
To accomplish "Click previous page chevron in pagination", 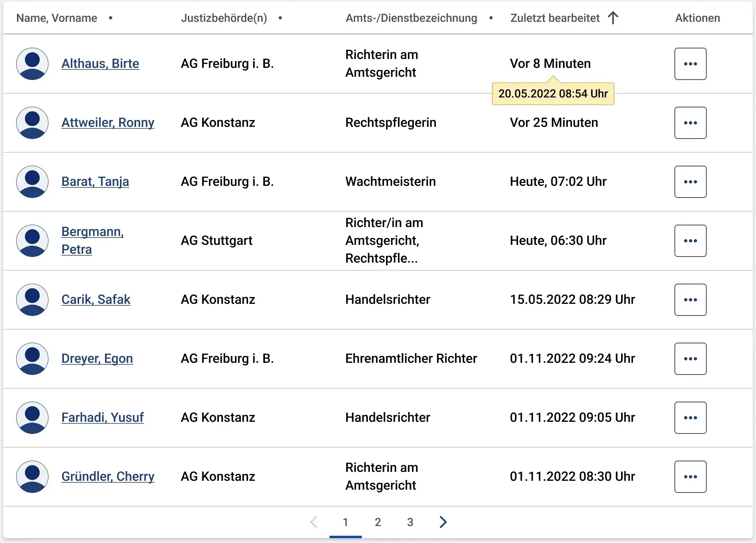I will coord(314,522).
